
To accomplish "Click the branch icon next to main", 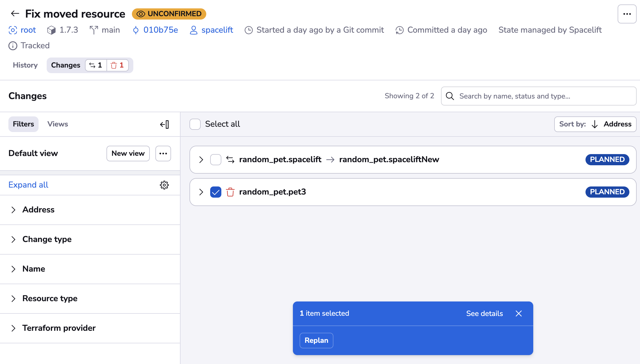I will (x=94, y=30).
